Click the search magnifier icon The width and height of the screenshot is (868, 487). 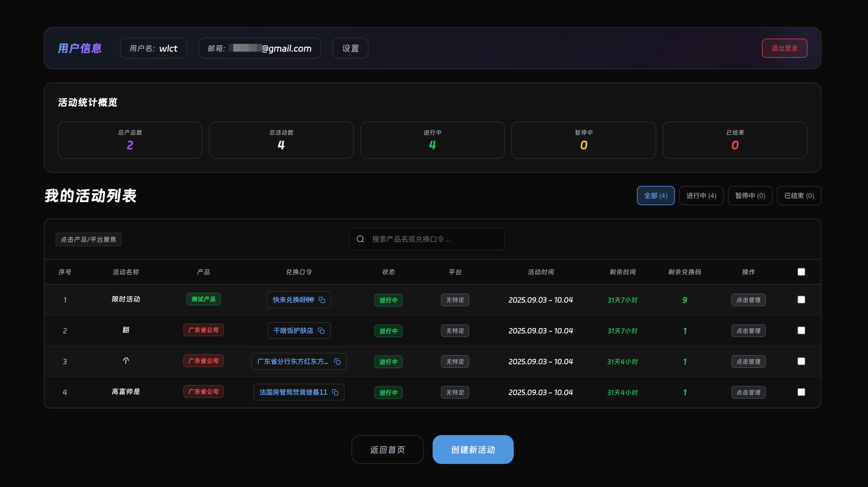(x=360, y=239)
